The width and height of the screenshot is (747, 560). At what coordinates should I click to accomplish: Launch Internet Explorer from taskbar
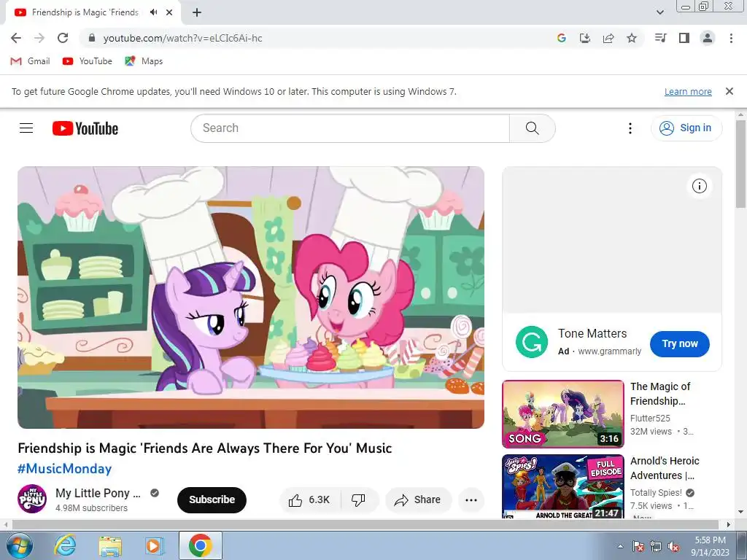click(65, 545)
